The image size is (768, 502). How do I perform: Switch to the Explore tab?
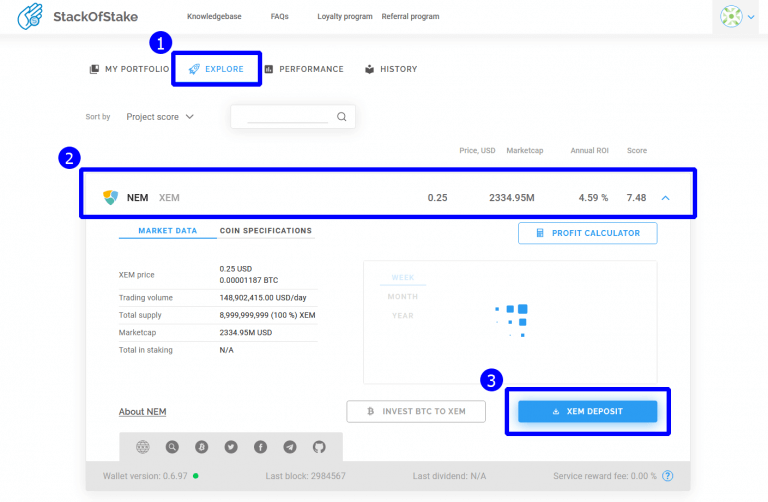(x=216, y=69)
